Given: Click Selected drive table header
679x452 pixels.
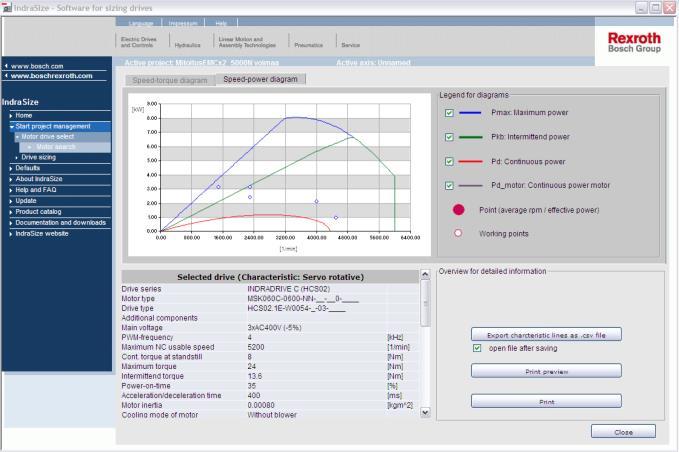Looking at the screenshot, I should tap(270, 277).
